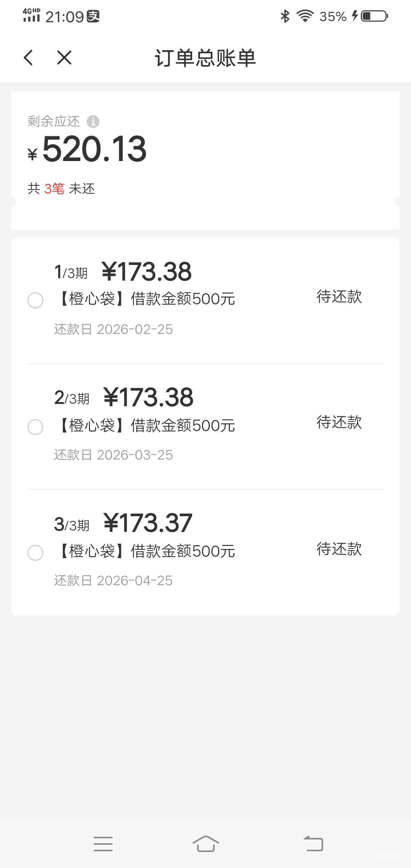The image size is (411, 868).
Task: Select radio for installment 3/3期
Action: (35, 553)
